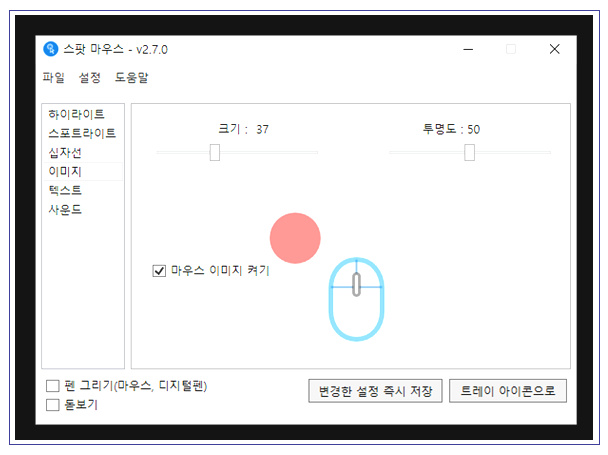Select 사운드 in the sidebar list

tap(83, 209)
